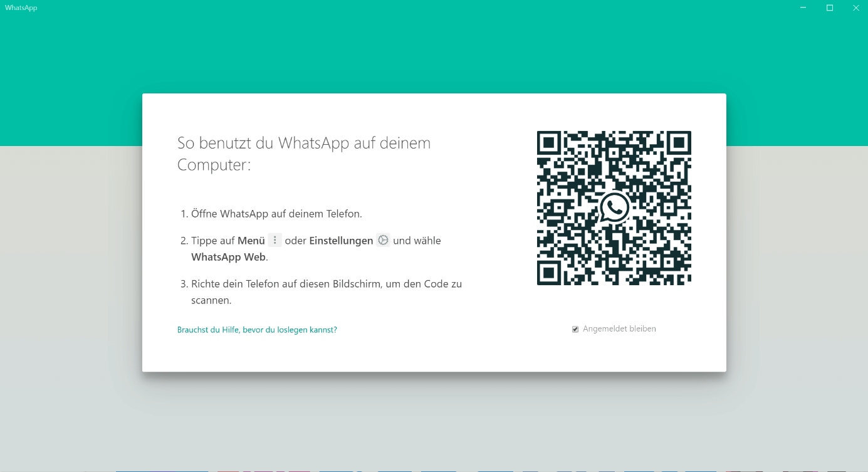Click the heading "So benutzt du WhatsApp"

[304, 154]
